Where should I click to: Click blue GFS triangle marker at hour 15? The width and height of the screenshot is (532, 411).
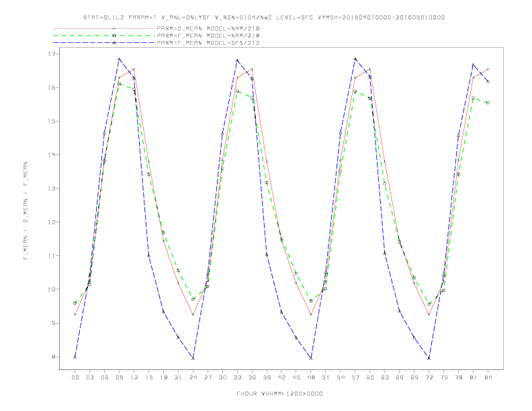(148, 255)
